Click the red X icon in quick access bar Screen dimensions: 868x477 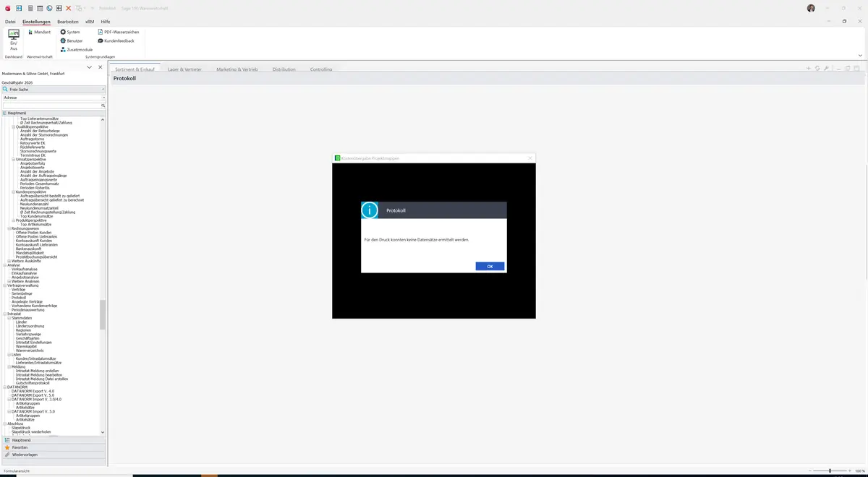[x=69, y=8]
